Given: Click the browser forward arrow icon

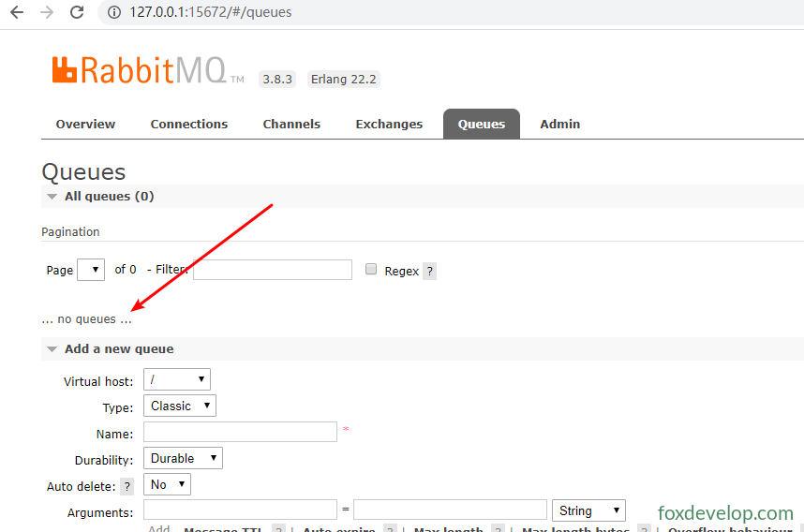Looking at the screenshot, I should 47,12.
